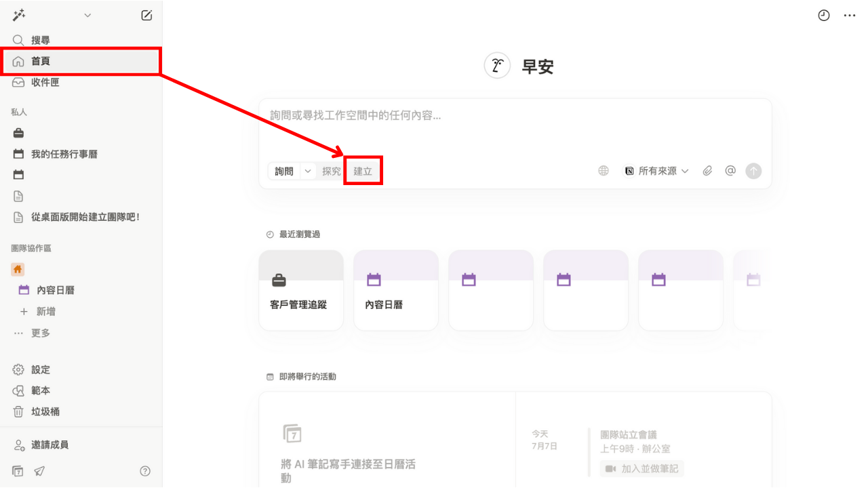The width and height of the screenshot is (868, 488).
Task: Click the 私人 section label
Action: point(19,113)
